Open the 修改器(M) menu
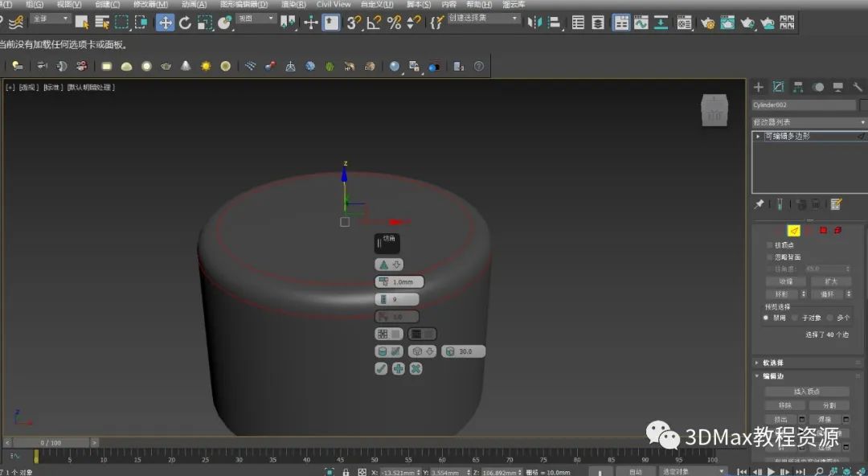This screenshot has width=868, height=476. tap(149, 4)
